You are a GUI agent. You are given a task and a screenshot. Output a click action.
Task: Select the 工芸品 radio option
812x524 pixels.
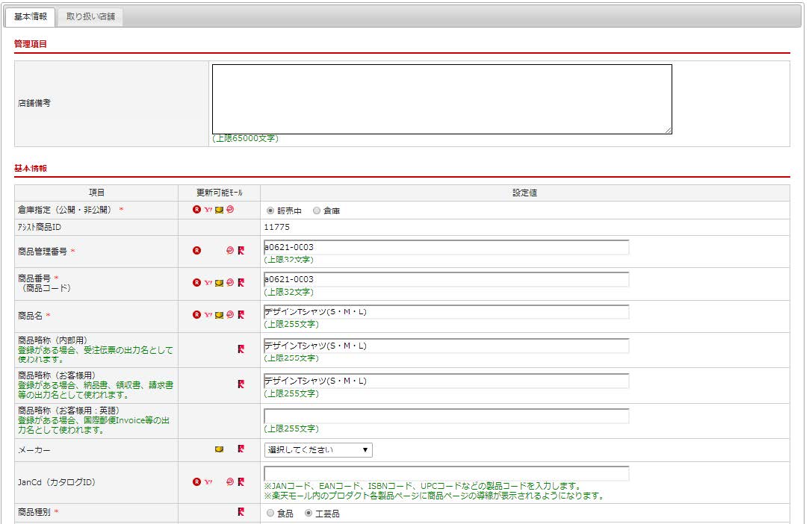309,514
